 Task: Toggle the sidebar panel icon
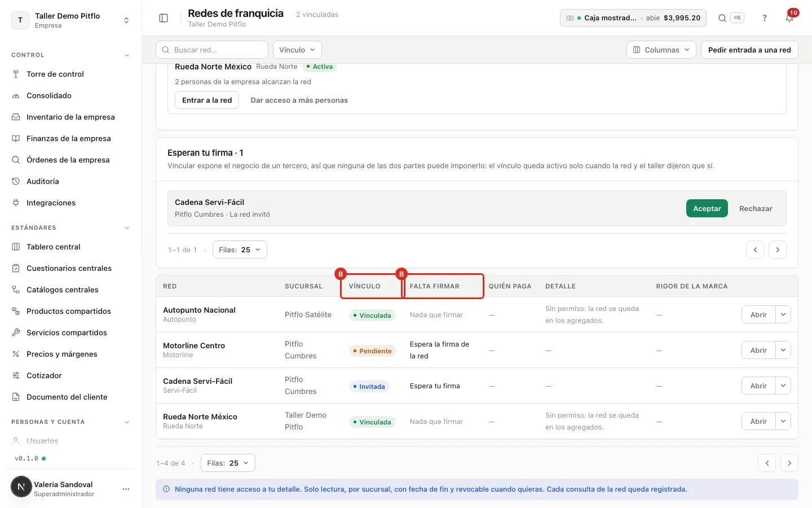pos(164,18)
